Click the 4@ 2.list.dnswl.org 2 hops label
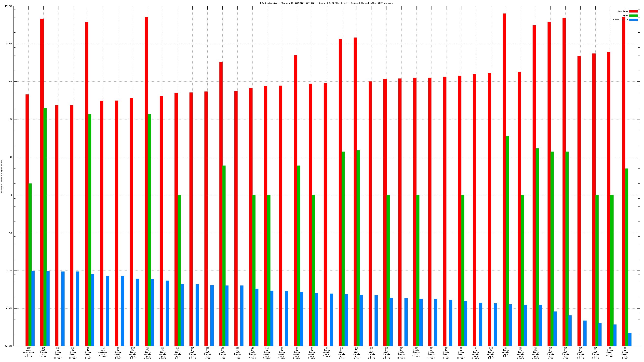The width and height of the screenshot is (644, 362). point(401,353)
